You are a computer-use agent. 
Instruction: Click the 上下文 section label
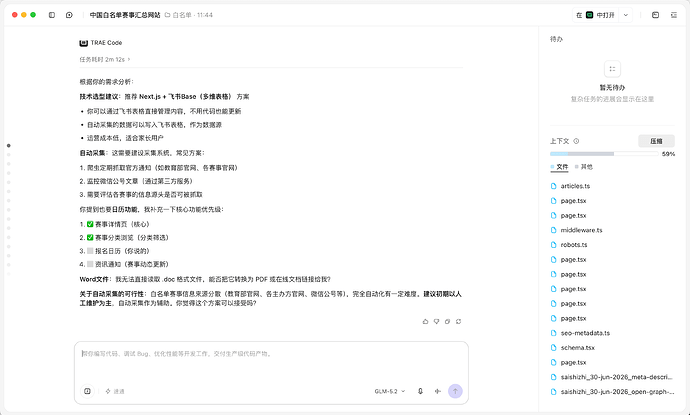click(559, 141)
